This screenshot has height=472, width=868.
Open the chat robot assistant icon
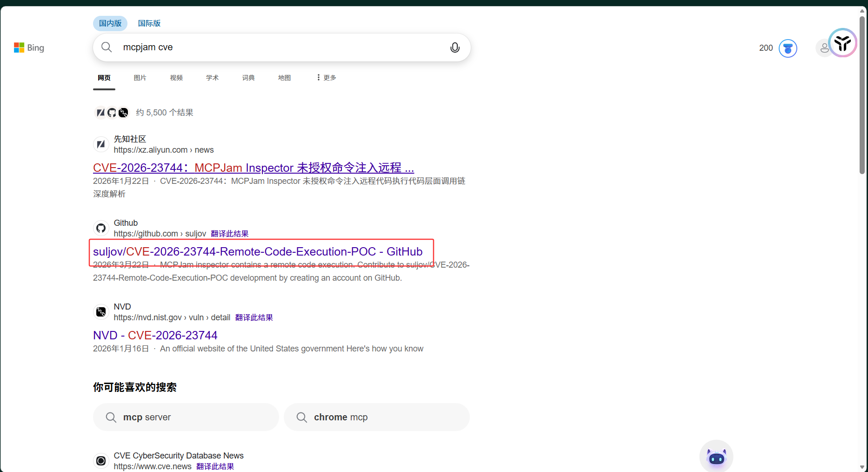click(x=716, y=457)
